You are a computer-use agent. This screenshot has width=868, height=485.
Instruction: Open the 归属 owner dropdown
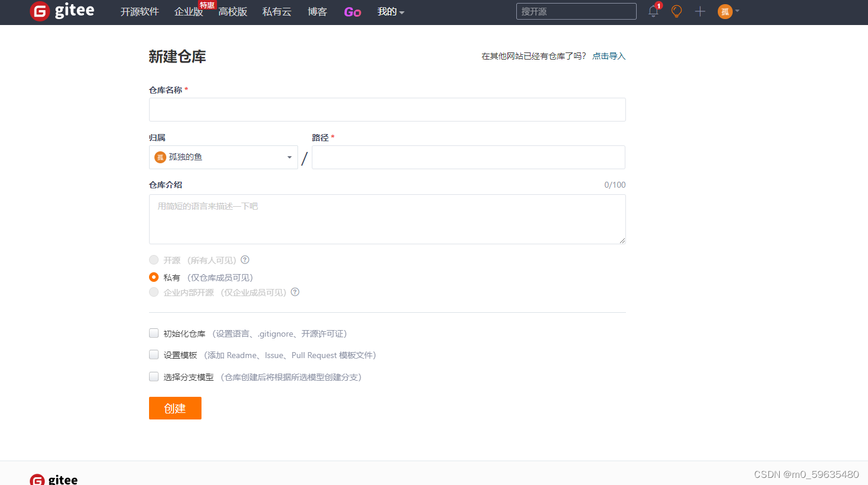coord(224,157)
